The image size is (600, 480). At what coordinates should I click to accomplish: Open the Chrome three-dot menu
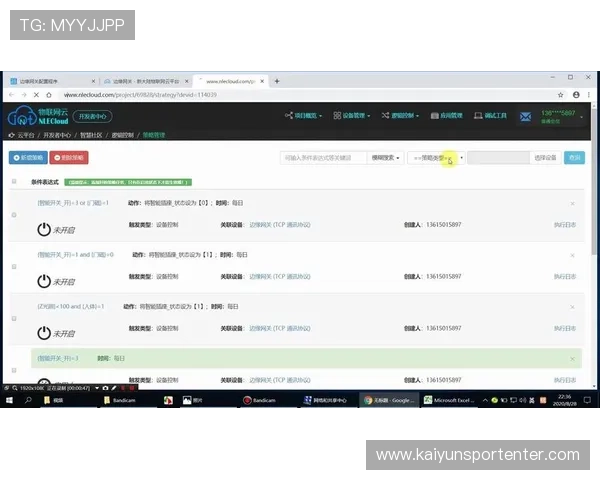589,95
